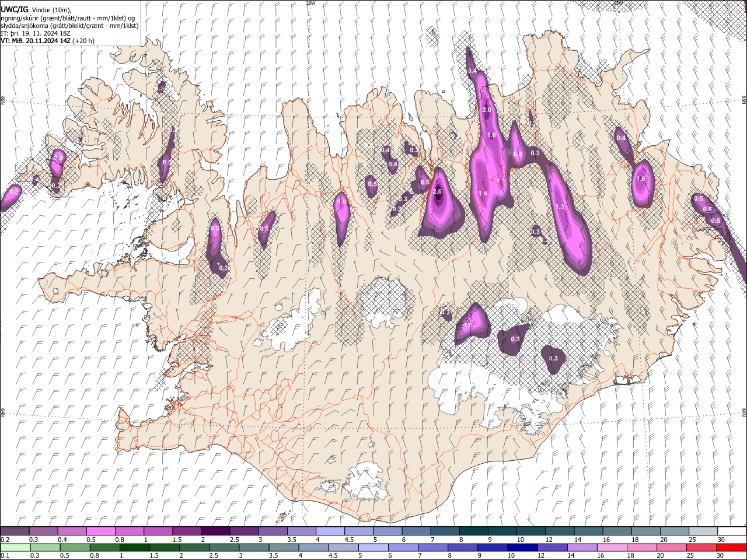Click the bright pink 0.5–0.8 swatch, upper scale

tap(100, 531)
